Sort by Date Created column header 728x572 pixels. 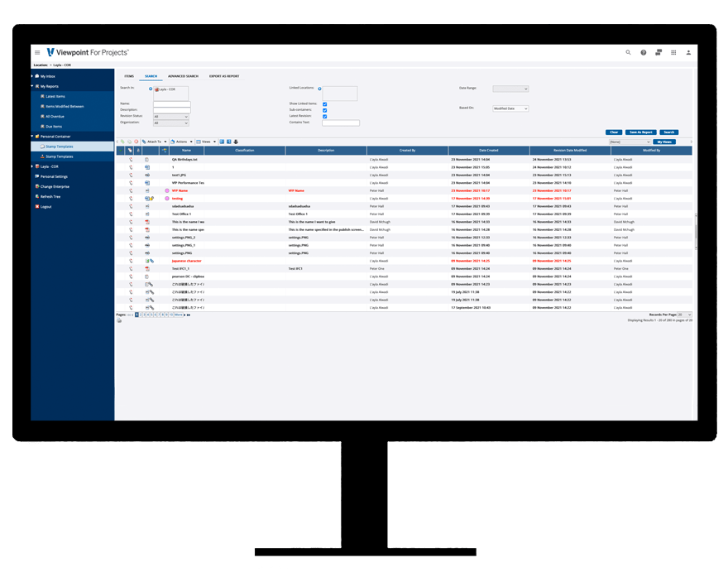489,151
